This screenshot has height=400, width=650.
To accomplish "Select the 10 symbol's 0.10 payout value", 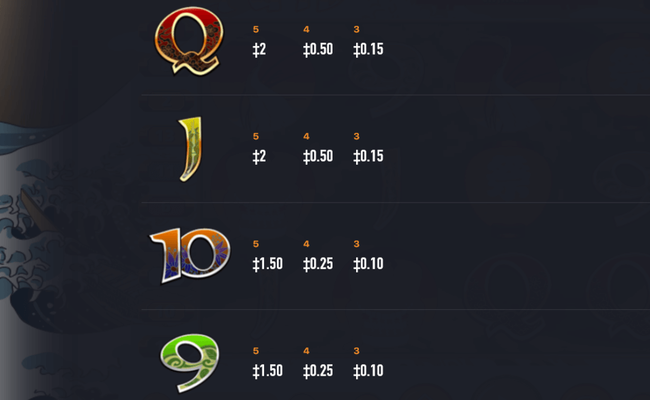I will (369, 264).
